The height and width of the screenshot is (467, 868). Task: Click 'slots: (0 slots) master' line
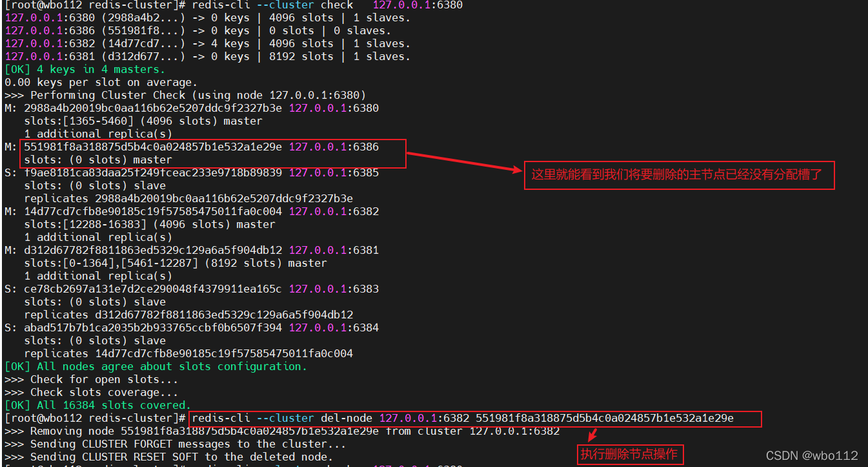pyautogui.click(x=98, y=160)
